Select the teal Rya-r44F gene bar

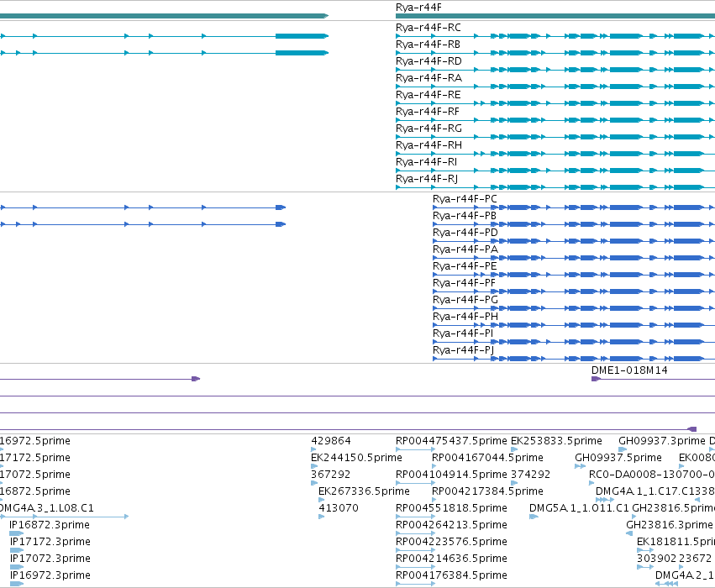(x=555, y=16)
